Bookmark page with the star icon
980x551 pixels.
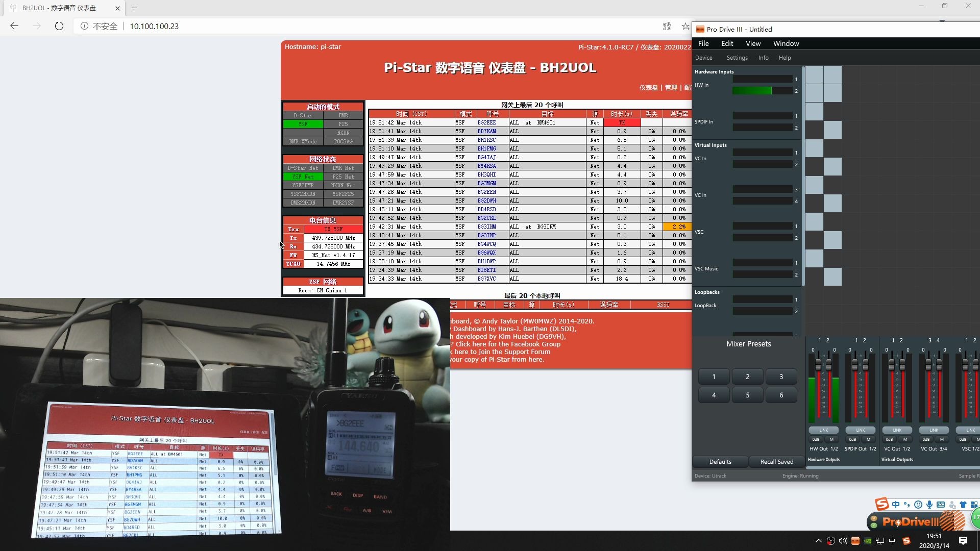click(x=685, y=26)
